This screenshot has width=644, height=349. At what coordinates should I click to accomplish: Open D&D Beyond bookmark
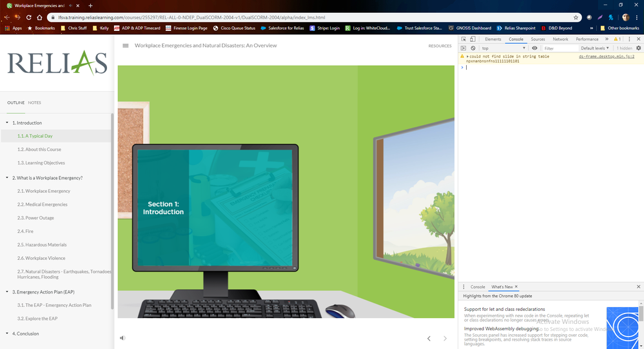point(556,28)
